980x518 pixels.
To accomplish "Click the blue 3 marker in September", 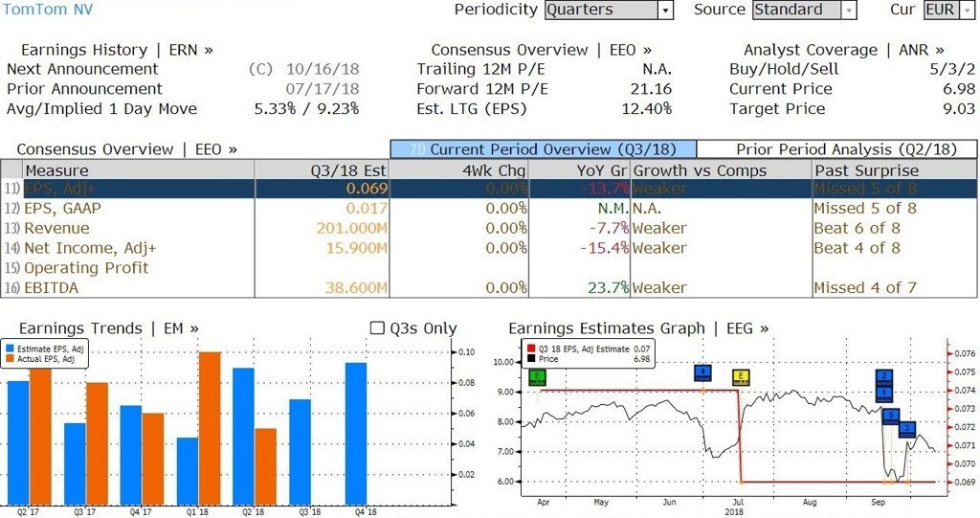I will [x=907, y=429].
